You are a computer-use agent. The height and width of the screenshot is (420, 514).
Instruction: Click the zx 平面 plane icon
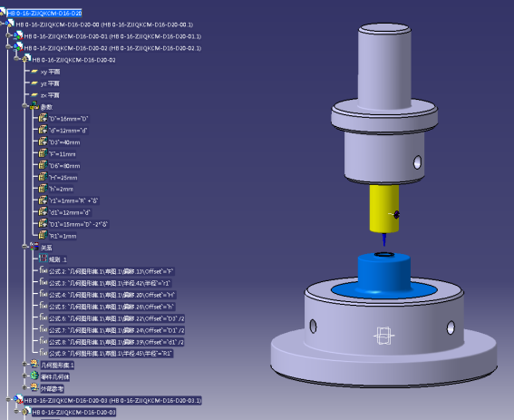pyautogui.click(x=34, y=95)
